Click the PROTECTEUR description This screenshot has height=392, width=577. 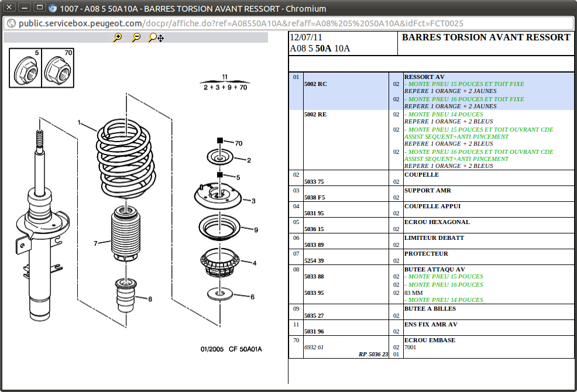tap(426, 253)
